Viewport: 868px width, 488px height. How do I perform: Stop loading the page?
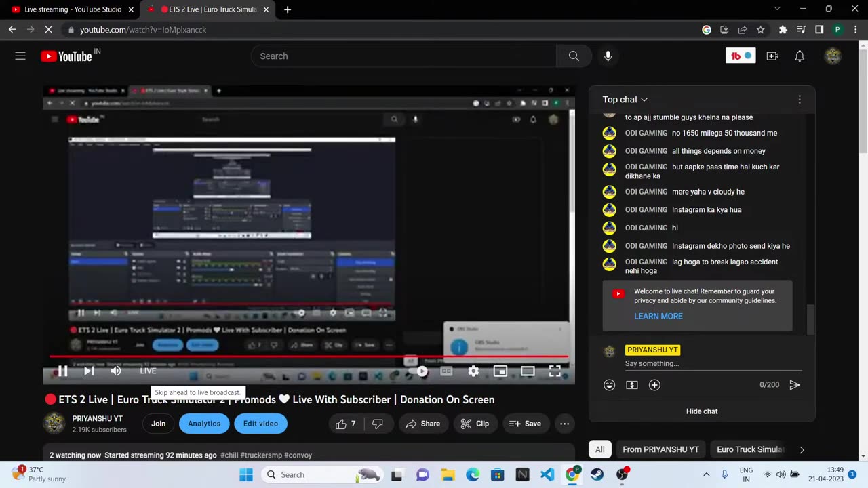point(49,30)
